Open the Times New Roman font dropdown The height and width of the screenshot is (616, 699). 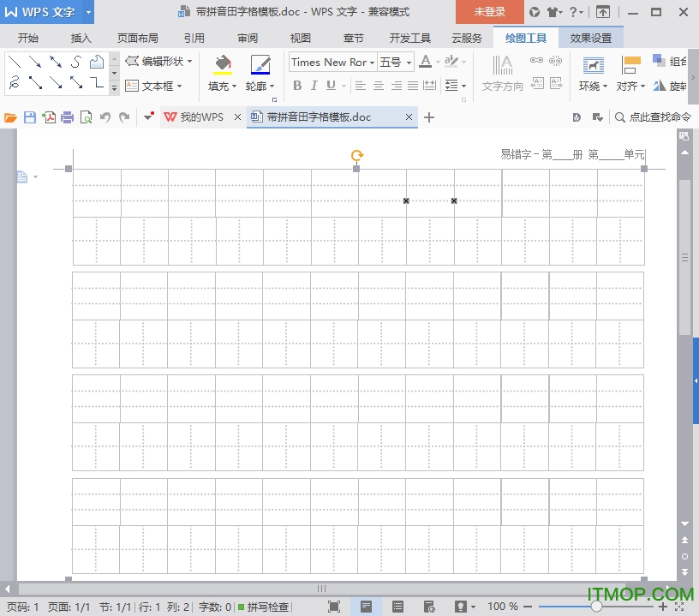332,62
